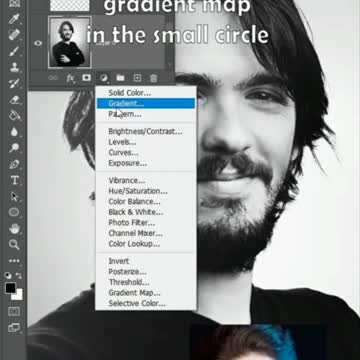Select the Spot Healing Brush tool
The width and height of the screenshot is (360, 360).
point(14,35)
